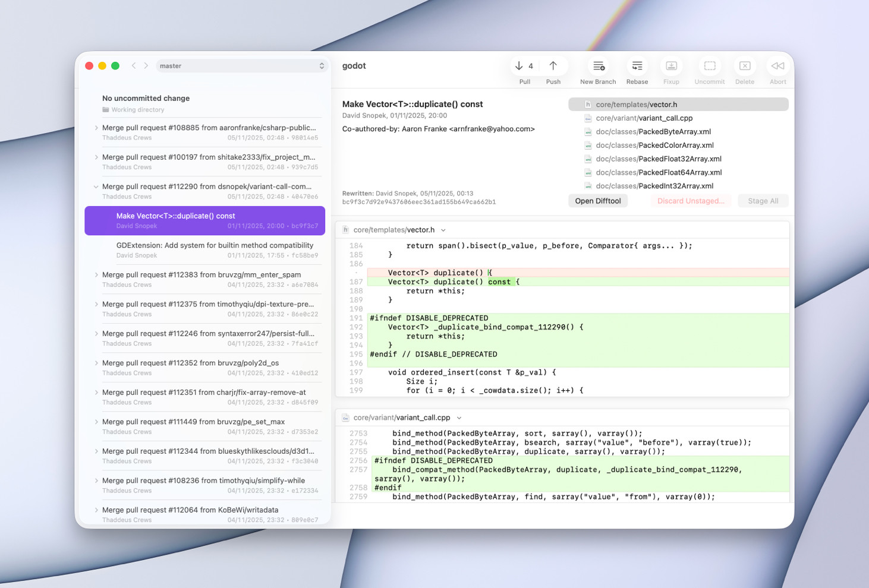The height and width of the screenshot is (588, 869).
Task: Select core/templates/vector.h in changed files
Action: click(x=678, y=105)
